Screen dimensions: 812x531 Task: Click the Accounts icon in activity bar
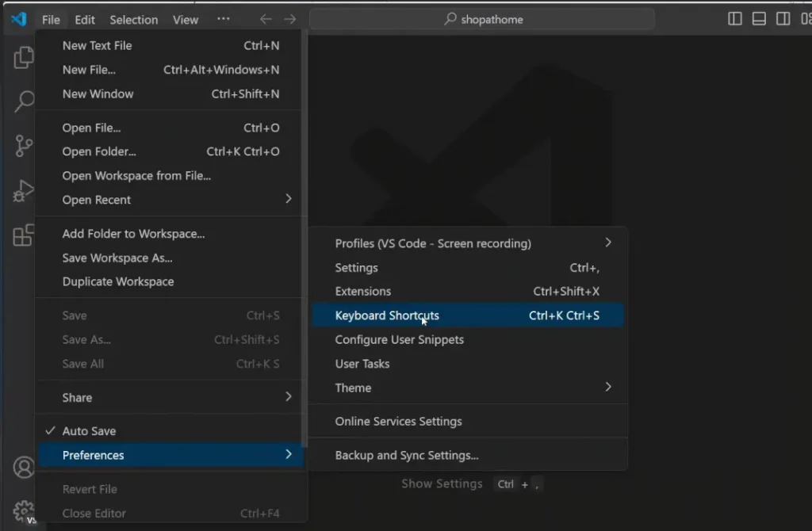click(x=23, y=468)
